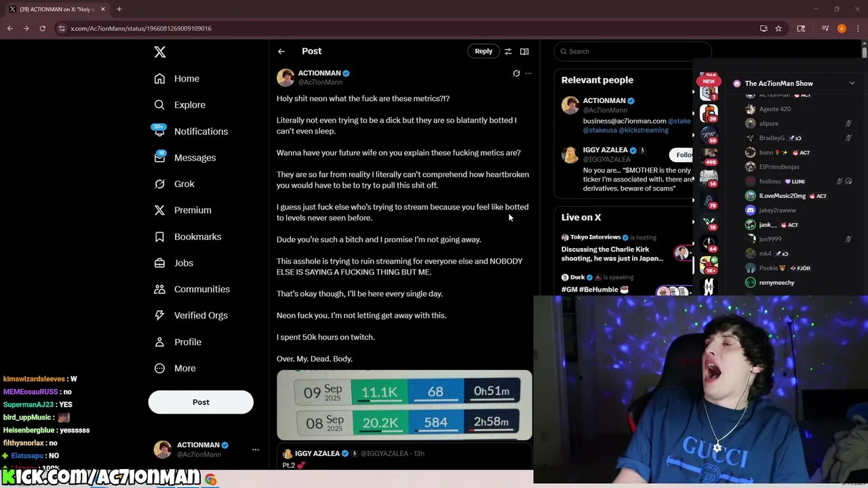The image size is (868, 488).
Task: Open Chrome three-dot menu
Action: (x=857, y=28)
